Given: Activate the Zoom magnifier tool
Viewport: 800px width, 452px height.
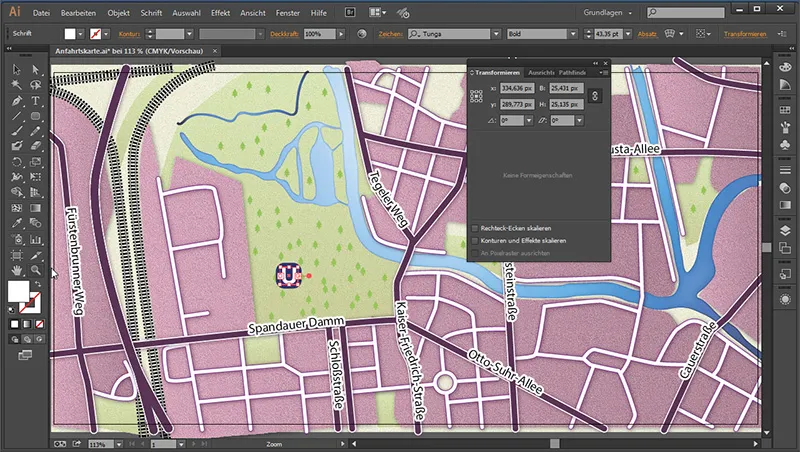Looking at the screenshot, I should [35, 270].
